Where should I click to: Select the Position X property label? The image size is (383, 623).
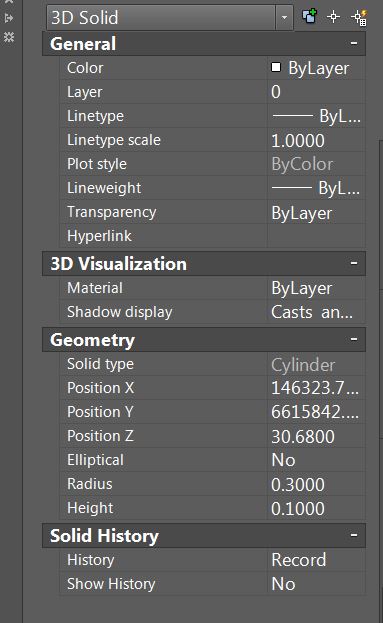101,388
